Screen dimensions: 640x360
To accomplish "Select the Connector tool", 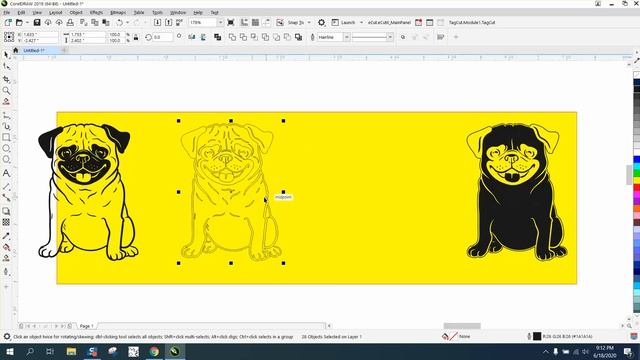I will 6,198.
